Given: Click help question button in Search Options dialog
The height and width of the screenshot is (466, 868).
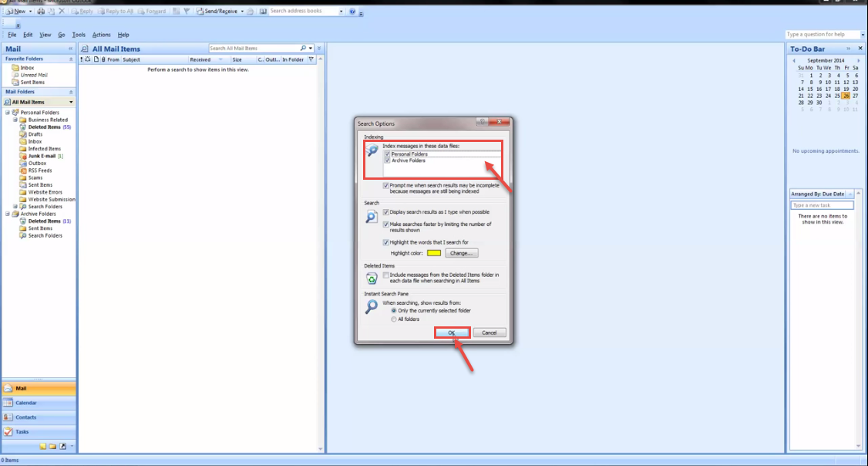Looking at the screenshot, I should (482, 122).
